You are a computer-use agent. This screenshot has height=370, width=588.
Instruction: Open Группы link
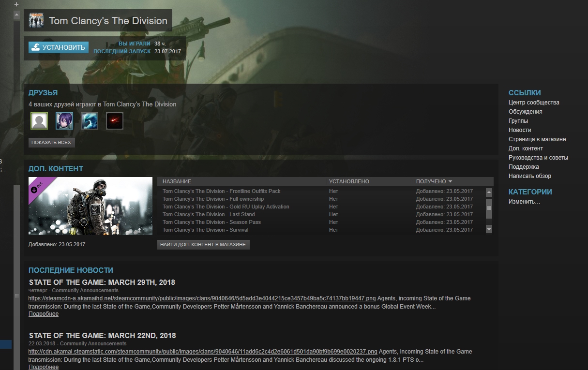[x=518, y=121]
